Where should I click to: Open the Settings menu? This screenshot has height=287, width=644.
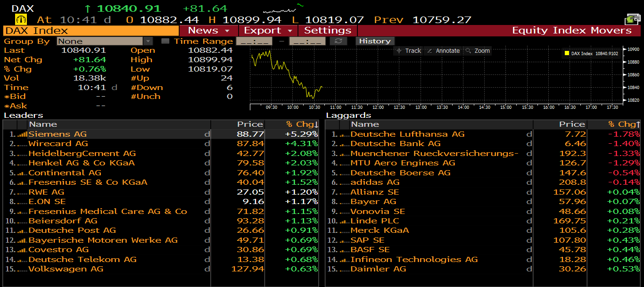point(328,31)
